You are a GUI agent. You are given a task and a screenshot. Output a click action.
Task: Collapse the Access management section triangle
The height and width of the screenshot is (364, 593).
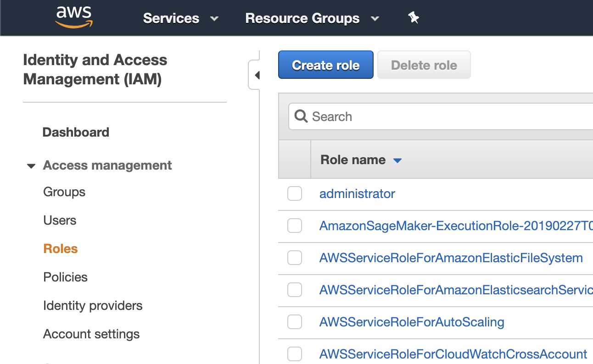pos(31,166)
